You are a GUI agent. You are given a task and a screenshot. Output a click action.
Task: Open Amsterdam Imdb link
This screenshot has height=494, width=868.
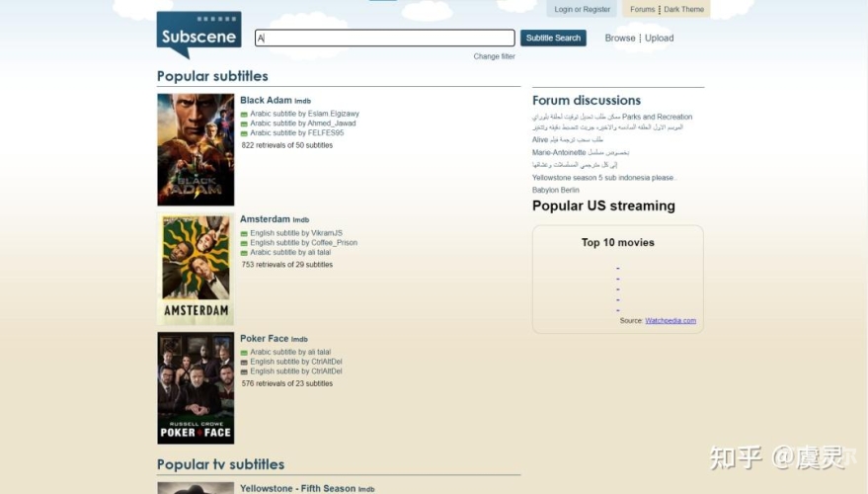[300, 220]
